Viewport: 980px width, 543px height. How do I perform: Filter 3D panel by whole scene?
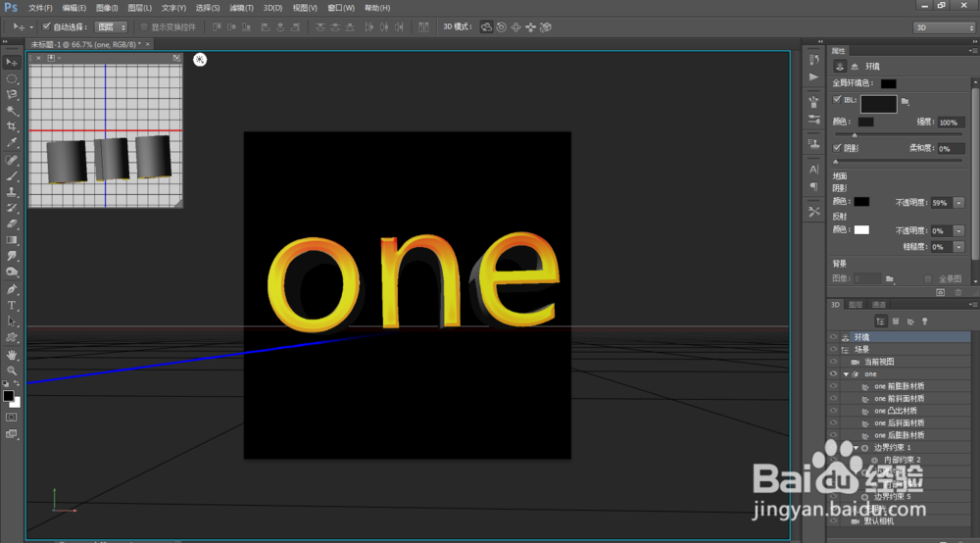(x=880, y=321)
